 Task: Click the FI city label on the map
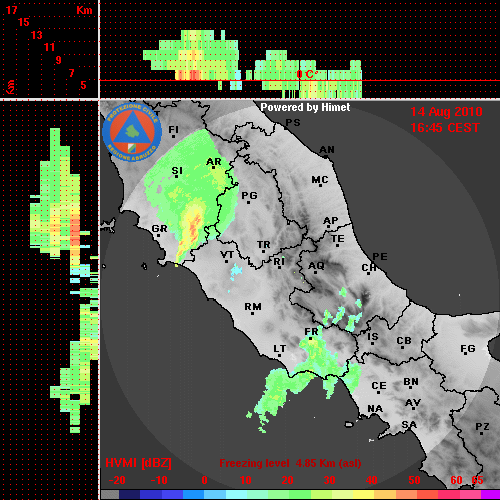[x=173, y=130]
